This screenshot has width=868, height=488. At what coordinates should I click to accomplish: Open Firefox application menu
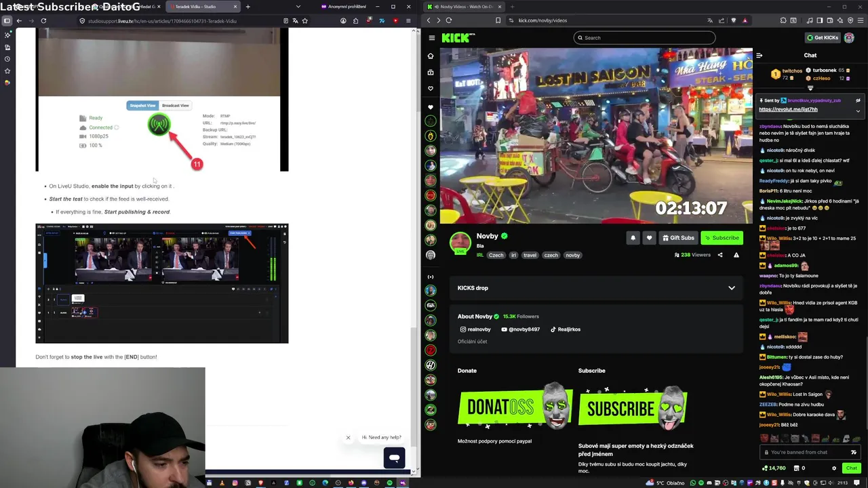click(x=408, y=21)
